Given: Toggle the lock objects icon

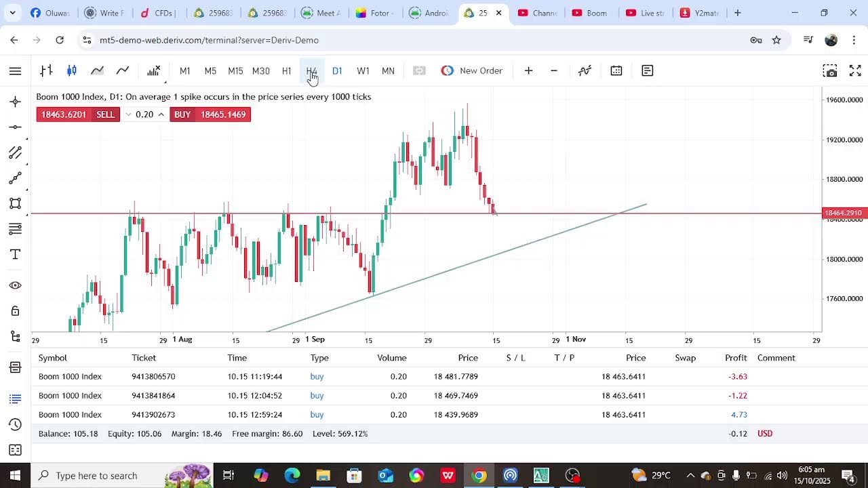Looking at the screenshot, I should tap(15, 311).
